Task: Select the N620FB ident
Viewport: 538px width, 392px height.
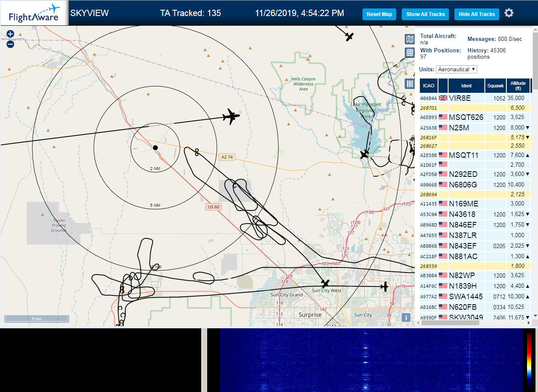Action: tap(463, 307)
